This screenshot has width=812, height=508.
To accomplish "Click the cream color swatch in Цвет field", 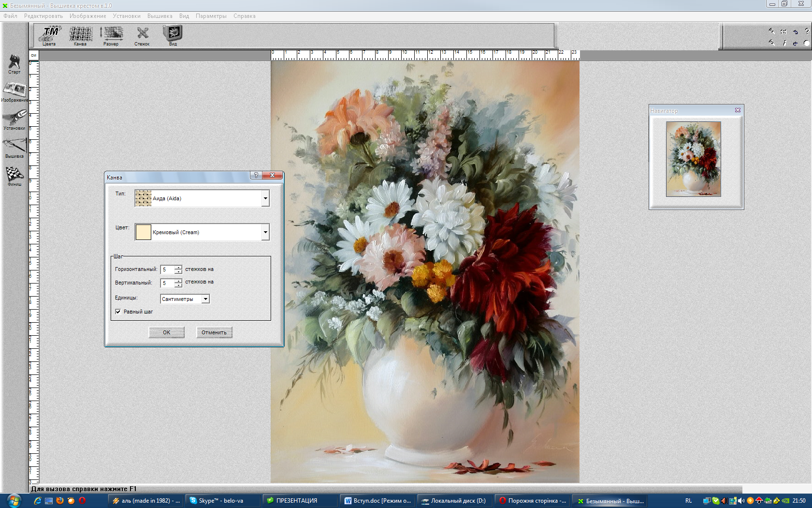I will pos(143,232).
